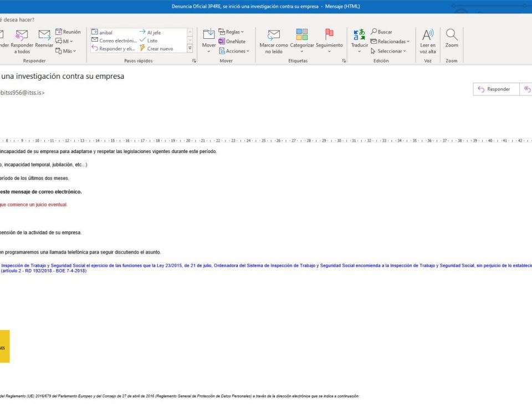Image resolution: width=532 pixels, height=416 pixels.
Task: Click the Traducir translate icon
Action: coord(359,35)
